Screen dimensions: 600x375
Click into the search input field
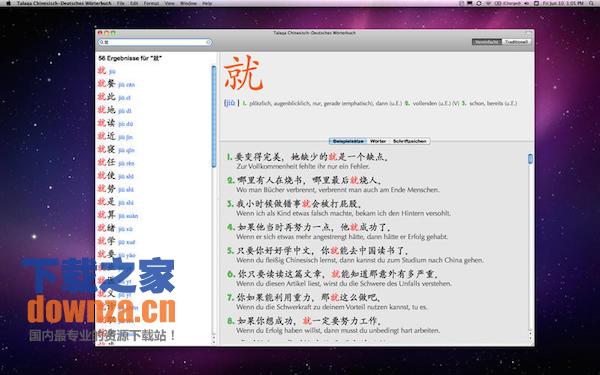point(155,42)
